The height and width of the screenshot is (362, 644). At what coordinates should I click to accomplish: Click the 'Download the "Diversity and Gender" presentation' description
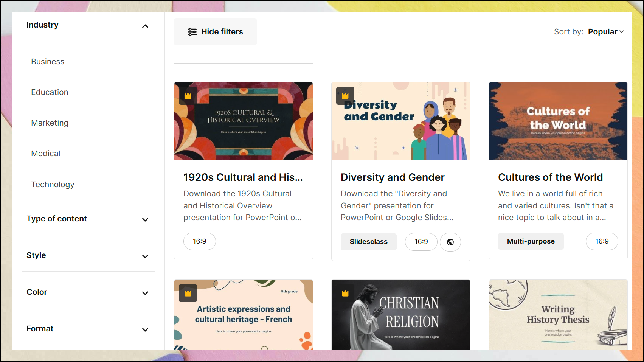(x=397, y=205)
